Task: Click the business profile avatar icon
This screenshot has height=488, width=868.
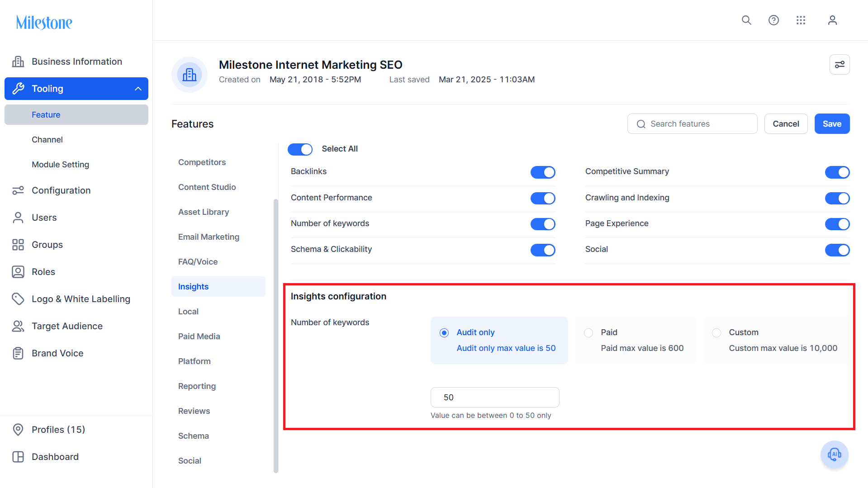Action: (190, 75)
